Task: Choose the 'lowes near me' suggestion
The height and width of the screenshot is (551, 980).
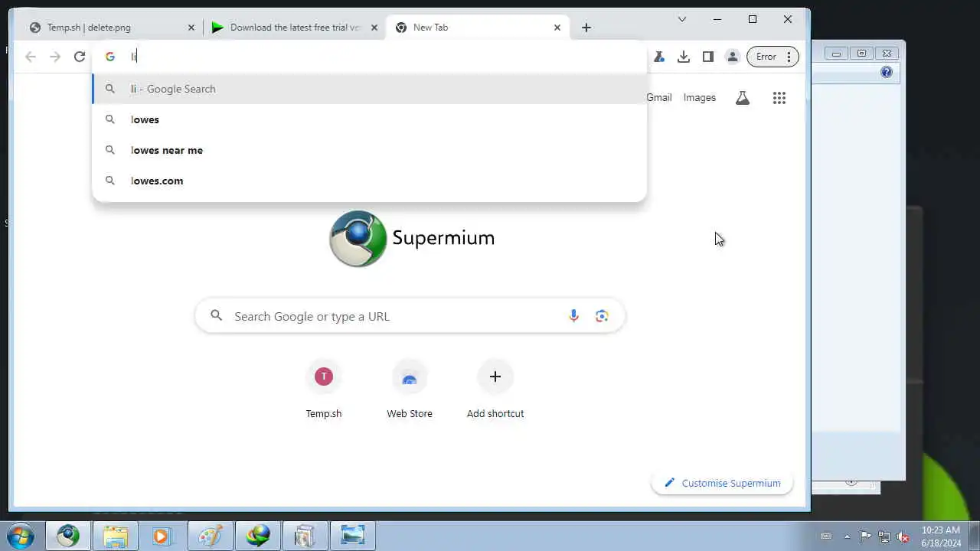Action: point(370,150)
